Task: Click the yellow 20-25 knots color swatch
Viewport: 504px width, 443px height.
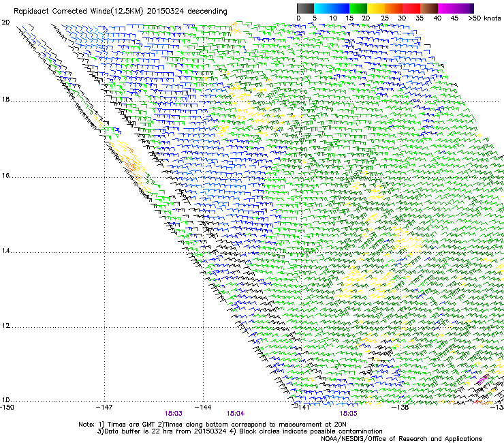Action: click(376, 8)
